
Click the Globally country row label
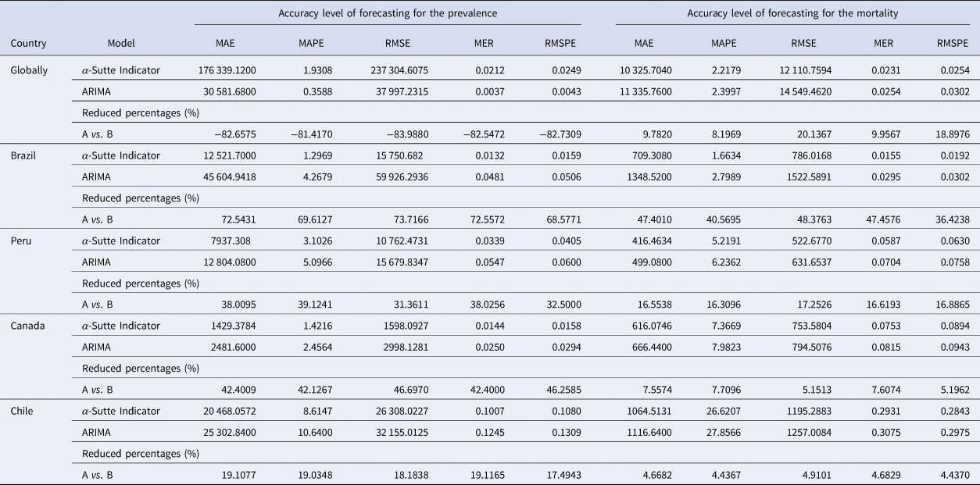coord(29,70)
